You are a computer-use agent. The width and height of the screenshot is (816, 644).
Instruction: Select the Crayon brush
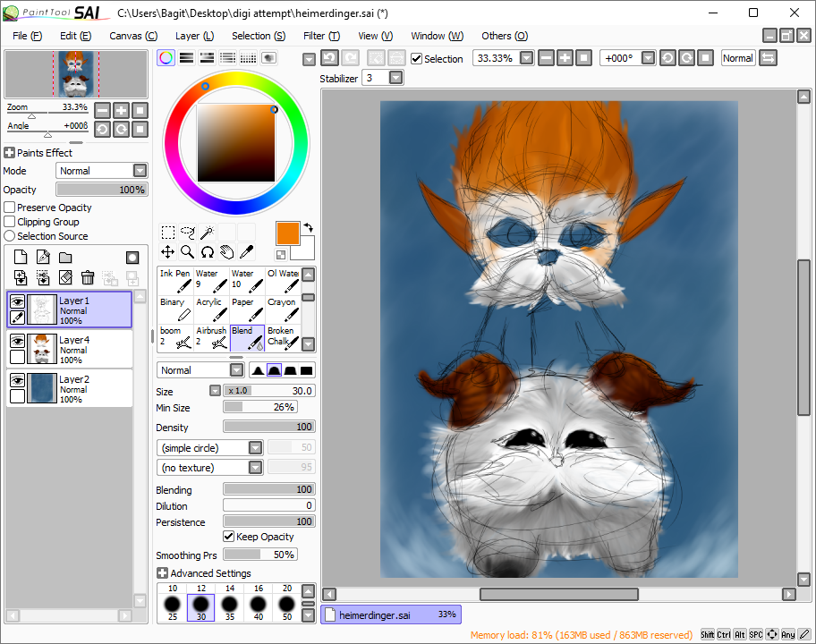coord(283,309)
